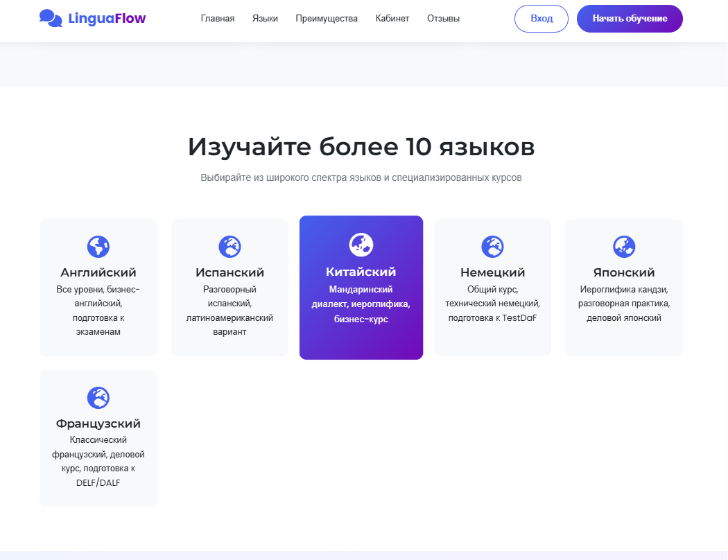728x560 pixels.
Task: Click the Вход button
Action: (541, 19)
